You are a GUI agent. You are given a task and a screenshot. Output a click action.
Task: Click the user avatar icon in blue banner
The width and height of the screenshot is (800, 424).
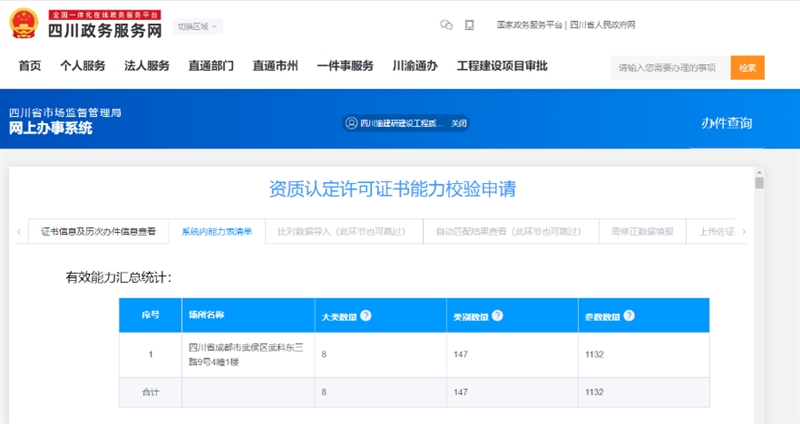coord(351,123)
